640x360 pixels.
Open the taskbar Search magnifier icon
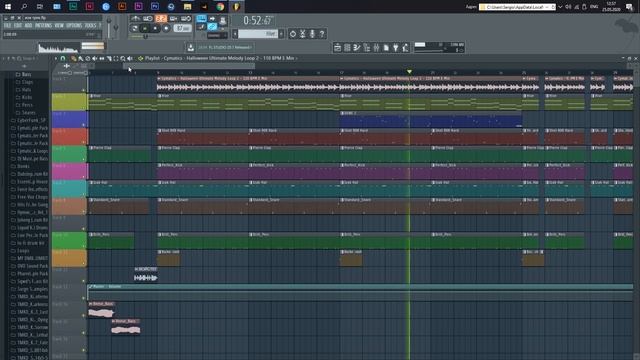tap(24, 7)
